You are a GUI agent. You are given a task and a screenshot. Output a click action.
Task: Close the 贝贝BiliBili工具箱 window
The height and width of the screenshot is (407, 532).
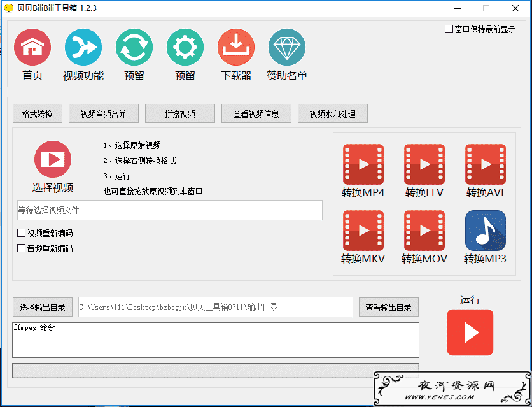515,8
